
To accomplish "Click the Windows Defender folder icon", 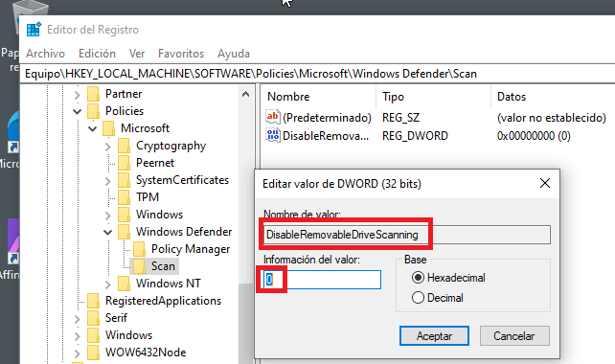I will [124, 232].
